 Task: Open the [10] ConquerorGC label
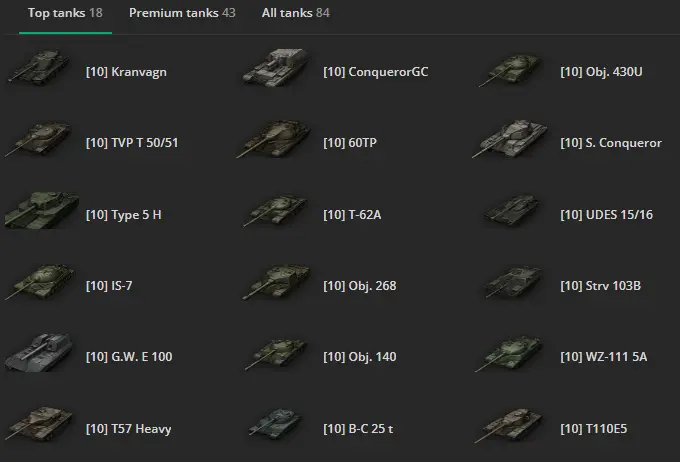(x=376, y=72)
